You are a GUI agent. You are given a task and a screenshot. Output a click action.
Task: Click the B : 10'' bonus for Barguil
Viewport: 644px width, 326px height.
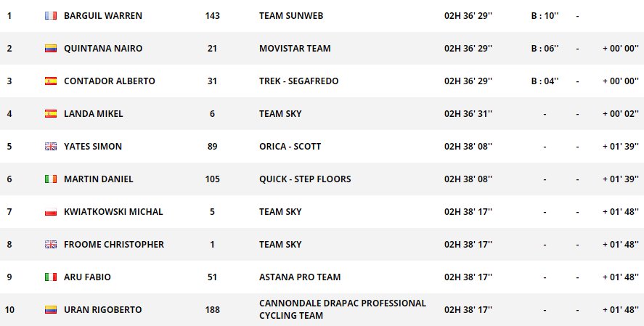(x=545, y=15)
